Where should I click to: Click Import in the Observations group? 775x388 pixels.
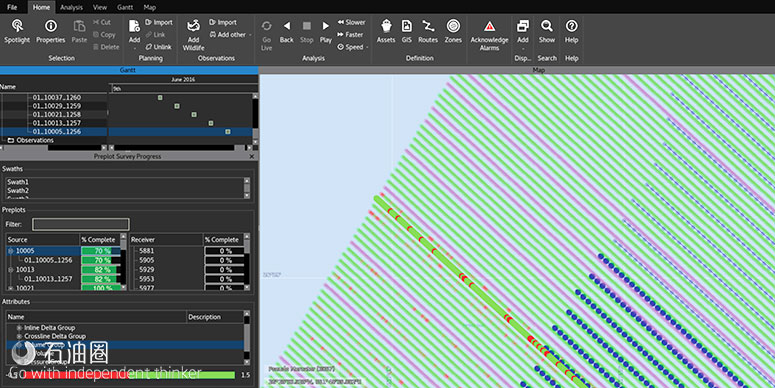coord(222,22)
